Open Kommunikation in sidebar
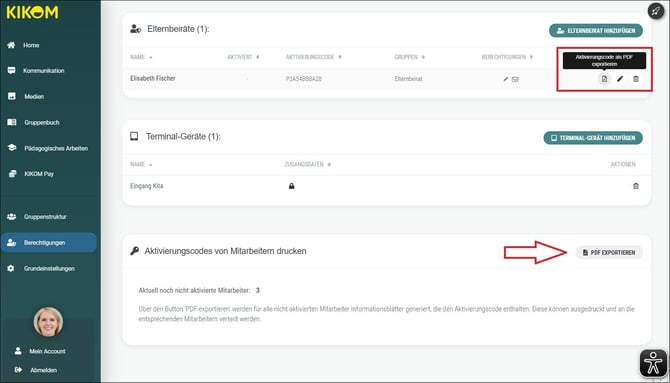The width and height of the screenshot is (670, 383). 44,71
